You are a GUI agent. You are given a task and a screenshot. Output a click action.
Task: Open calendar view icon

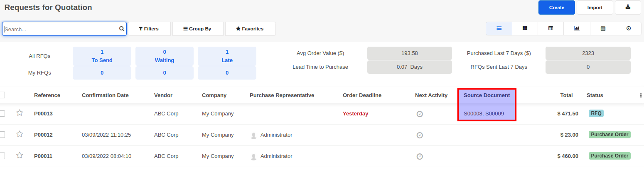603,28
